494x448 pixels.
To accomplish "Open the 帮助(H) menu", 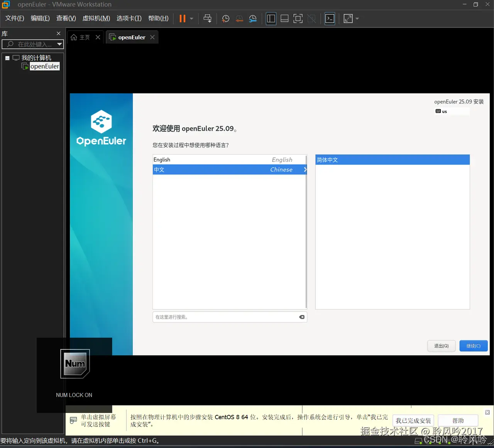I will [158, 18].
